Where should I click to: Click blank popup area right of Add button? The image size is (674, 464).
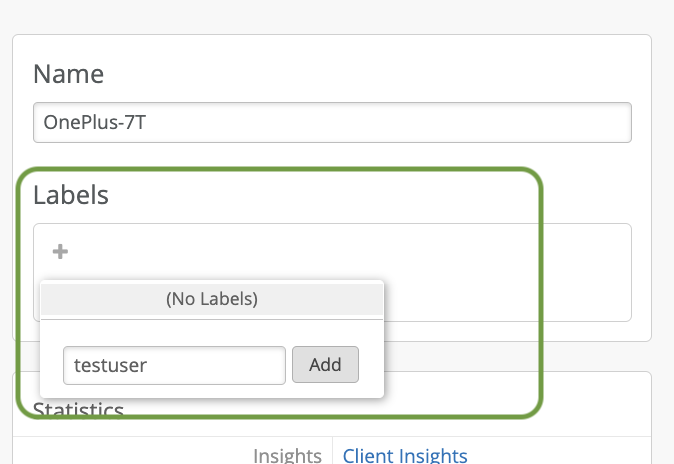click(x=371, y=365)
